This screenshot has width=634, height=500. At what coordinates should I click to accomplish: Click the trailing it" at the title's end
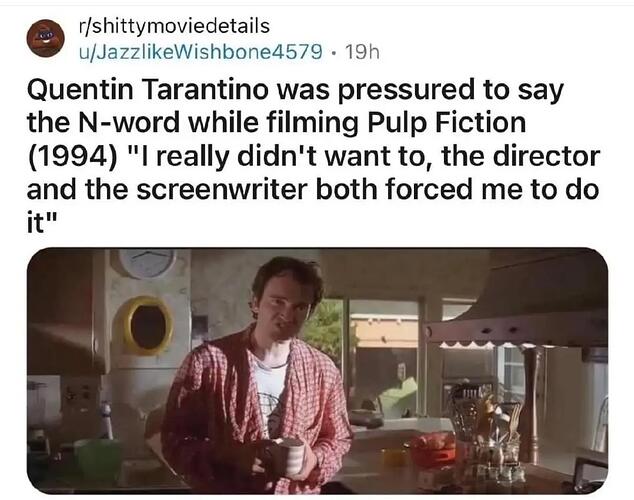[x=42, y=223]
